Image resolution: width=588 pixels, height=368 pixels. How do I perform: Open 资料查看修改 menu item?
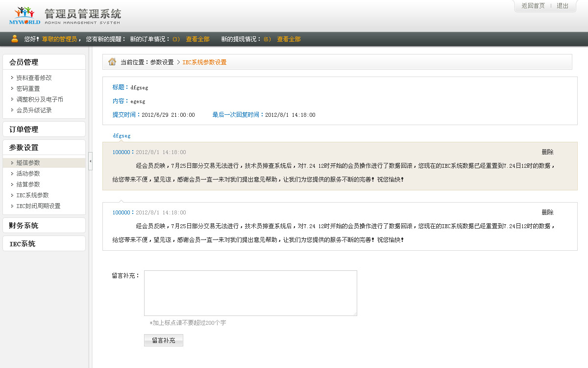(x=34, y=78)
